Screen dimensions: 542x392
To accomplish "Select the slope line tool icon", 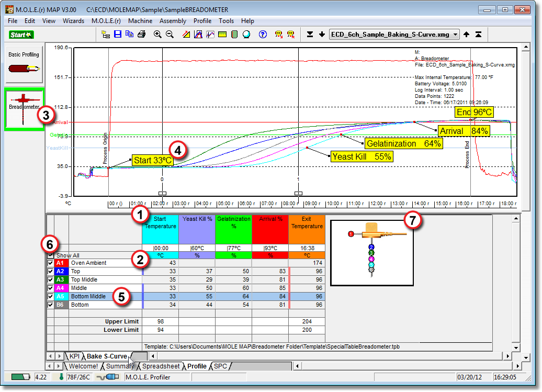I will point(186,34).
